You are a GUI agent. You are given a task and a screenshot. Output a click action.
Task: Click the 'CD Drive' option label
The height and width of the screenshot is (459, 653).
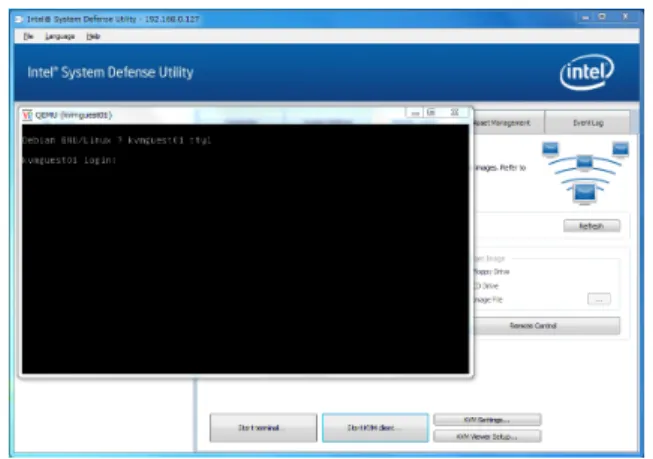click(x=486, y=286)
